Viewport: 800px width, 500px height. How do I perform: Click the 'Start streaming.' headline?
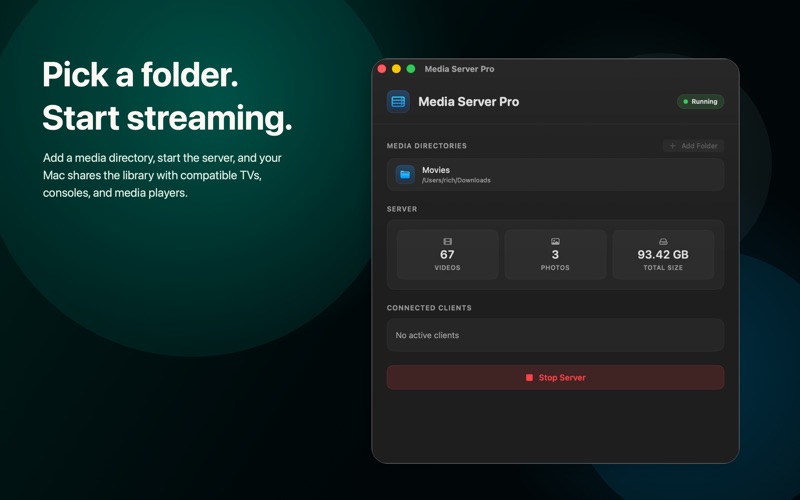click(167, 118)
